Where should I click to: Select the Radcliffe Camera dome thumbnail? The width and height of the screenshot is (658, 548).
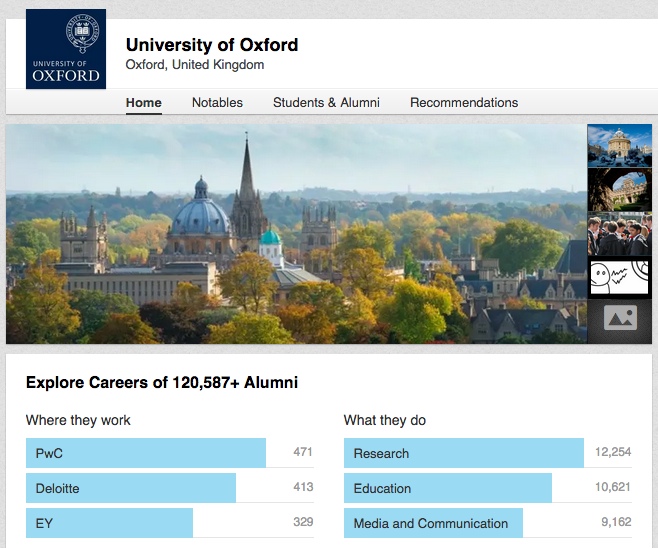619,145
